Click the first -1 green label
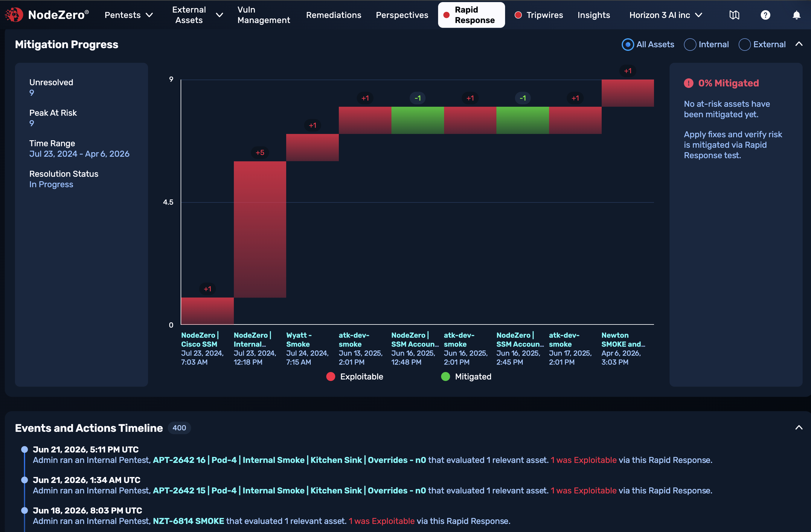Image resolution: width=811 pixels, height=532 pixels. 417,98
